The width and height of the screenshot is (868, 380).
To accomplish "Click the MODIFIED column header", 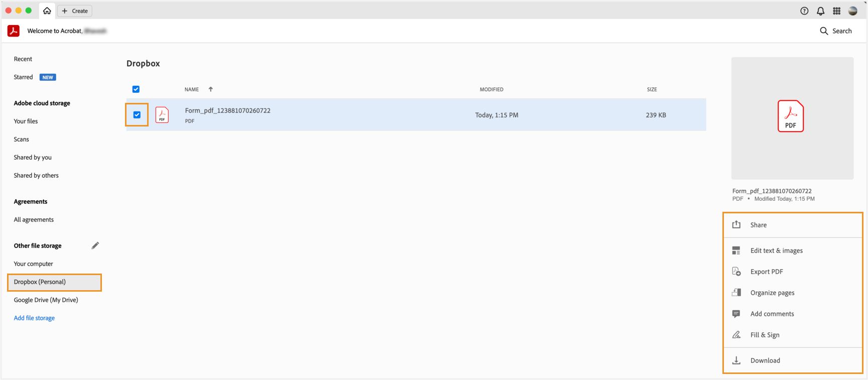I will [491, 89].
